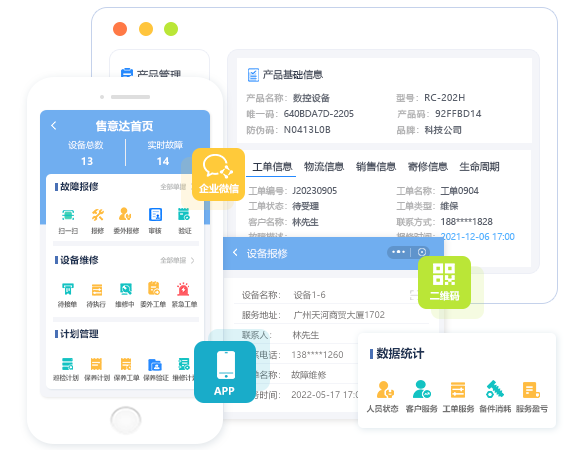This screenshot has height=450, width=585.
Task: Open the 委外工单 icon
Action: [x=154, y=288]
